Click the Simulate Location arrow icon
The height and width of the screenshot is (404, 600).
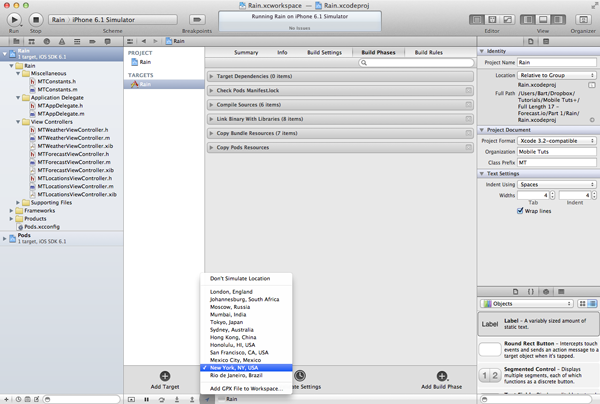(x=207, y=399)
